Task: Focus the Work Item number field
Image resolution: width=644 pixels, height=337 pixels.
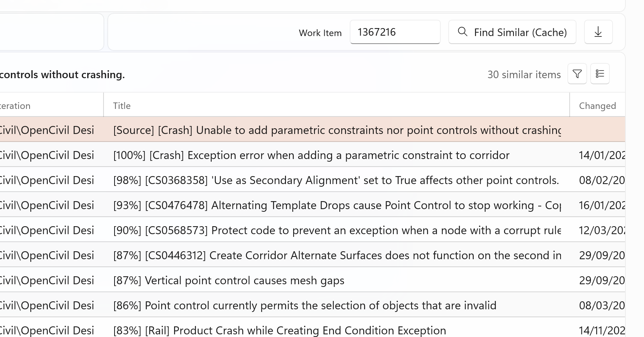Action: coord(394,32)
